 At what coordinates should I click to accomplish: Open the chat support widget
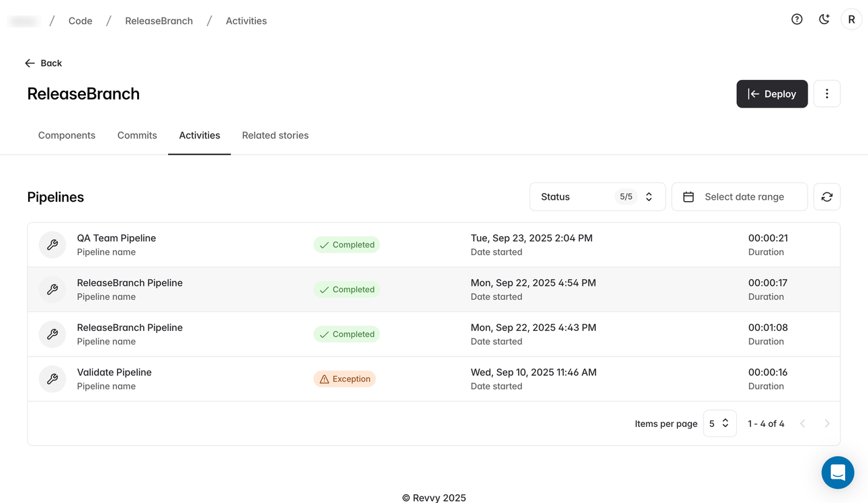tap(837, 473)
